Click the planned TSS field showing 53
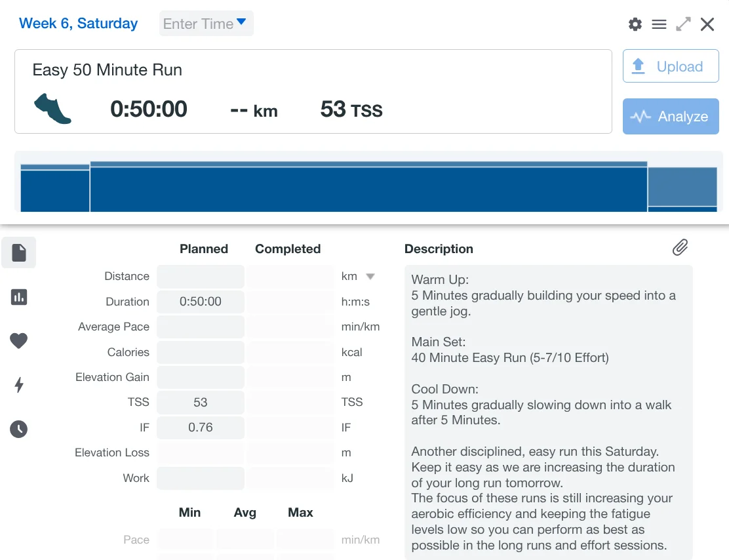Viewport: 729px width, 560px height. click(x=201, y=402)
